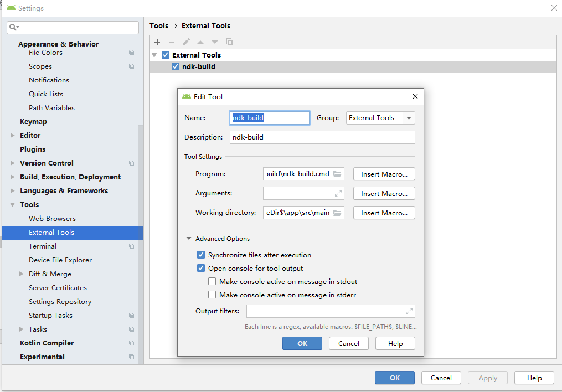This screenshot has width=562, height=392.
Task: Select the ndk-build row in tools list
Action: tap(353, 66)
